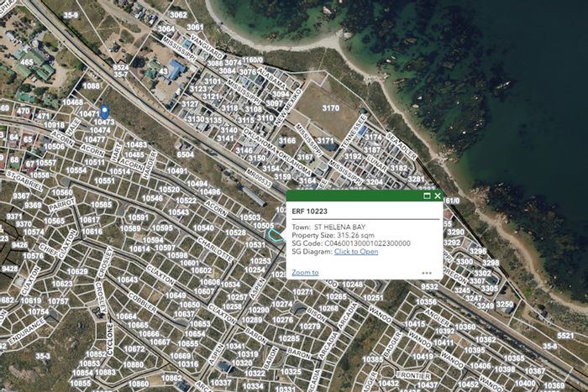Viewport: 588px width, 392px height.
Task: Select the parcel labeled 10643
Action: click(x=128, y=280)
